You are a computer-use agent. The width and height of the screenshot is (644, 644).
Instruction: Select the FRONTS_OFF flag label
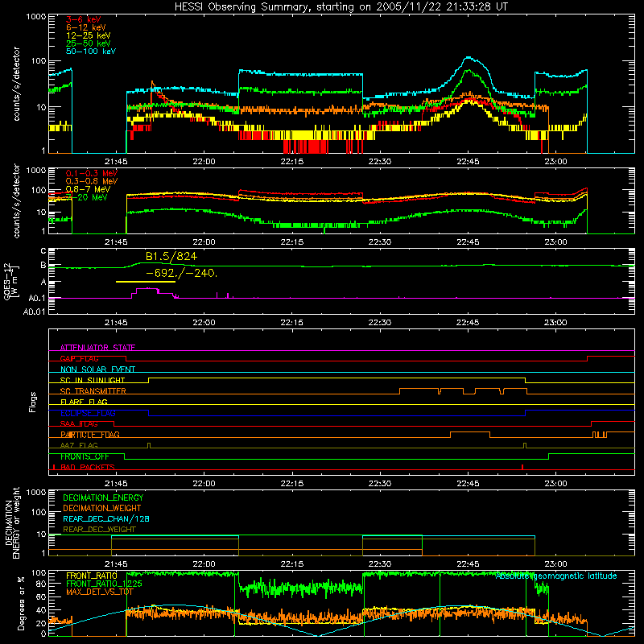(x=85, y=456)
